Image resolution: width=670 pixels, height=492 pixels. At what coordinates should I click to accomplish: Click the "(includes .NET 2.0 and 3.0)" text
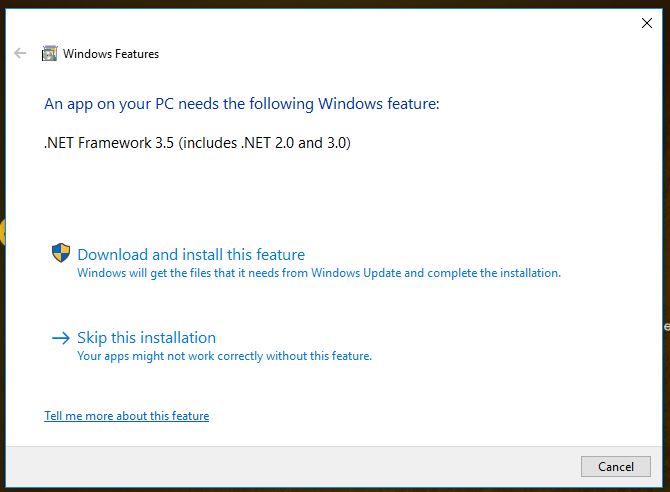coord(264,142)
